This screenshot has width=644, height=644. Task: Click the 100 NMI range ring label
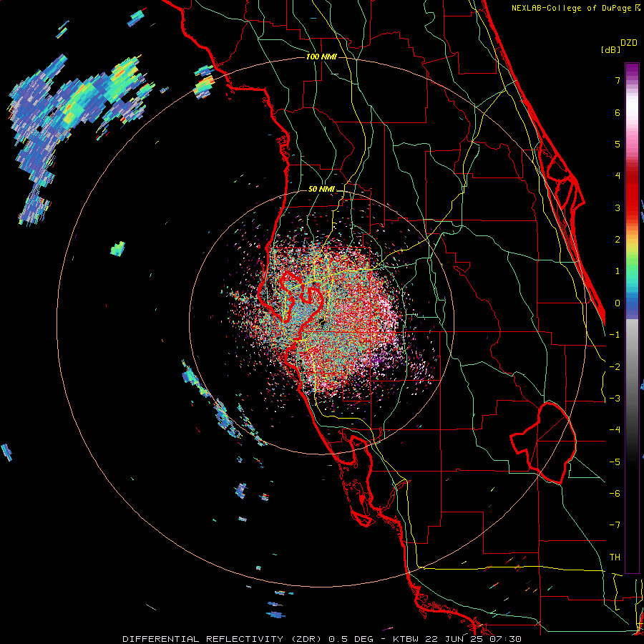coord(321,57)
